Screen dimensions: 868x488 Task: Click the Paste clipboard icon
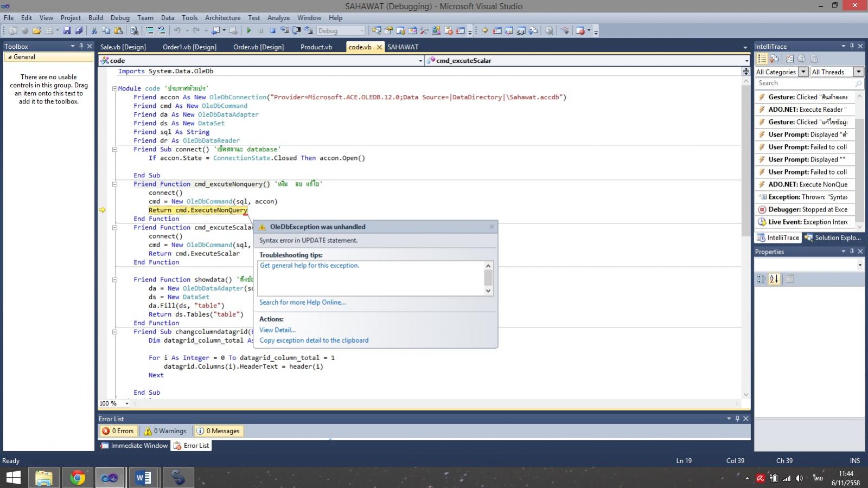(118, 31)
